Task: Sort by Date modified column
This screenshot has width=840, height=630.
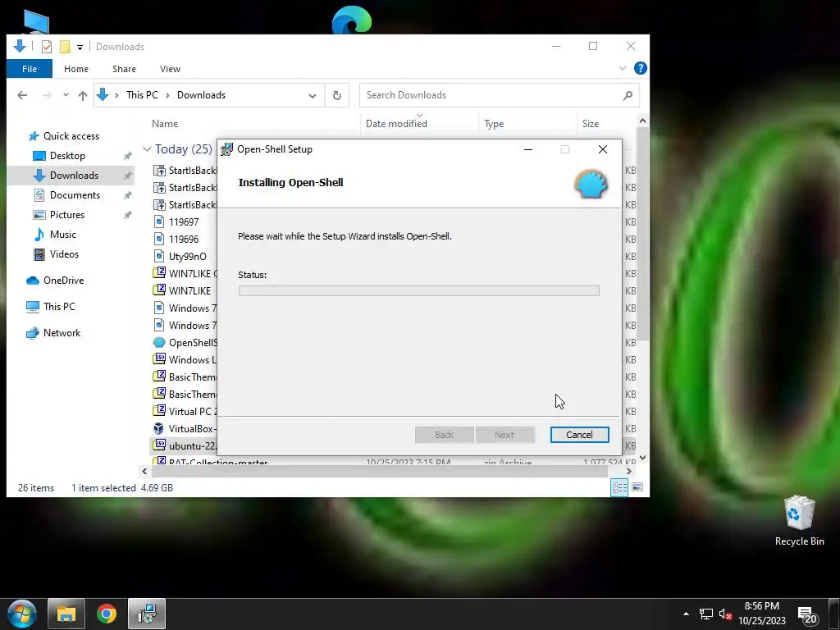Action: (396, 124)
